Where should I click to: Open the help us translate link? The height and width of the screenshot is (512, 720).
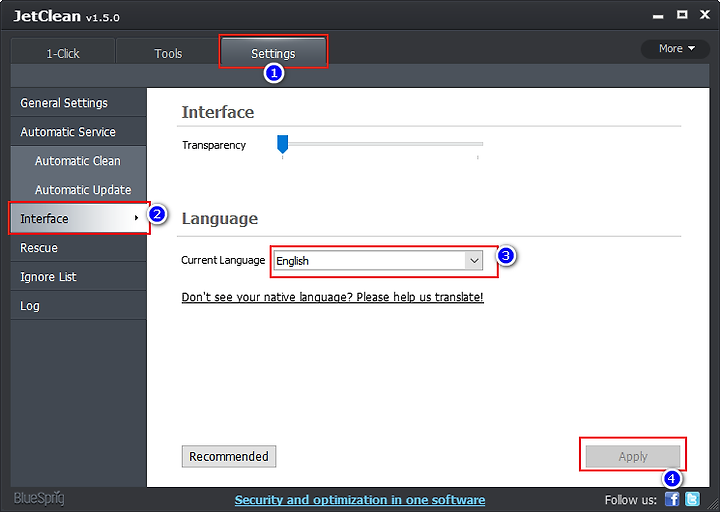(x=332, y=297)
